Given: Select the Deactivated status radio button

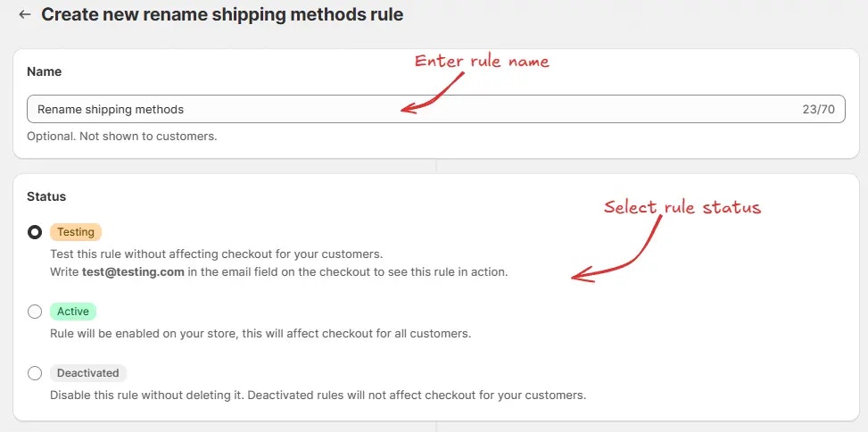Looking at the screenshot, I should (35, 373).
